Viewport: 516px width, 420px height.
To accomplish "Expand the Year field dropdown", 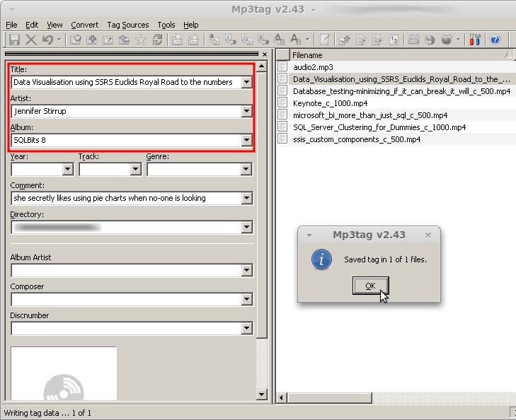I will 68,169.
